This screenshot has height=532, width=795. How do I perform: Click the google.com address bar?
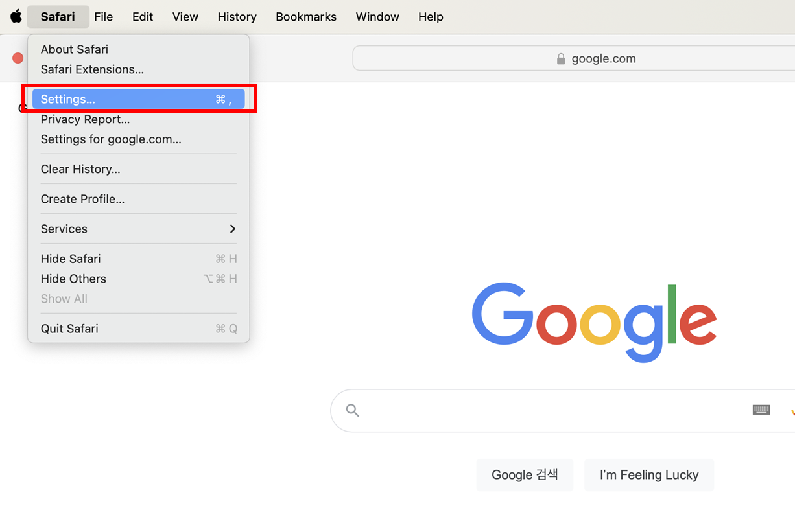click(x=574, y=58)
